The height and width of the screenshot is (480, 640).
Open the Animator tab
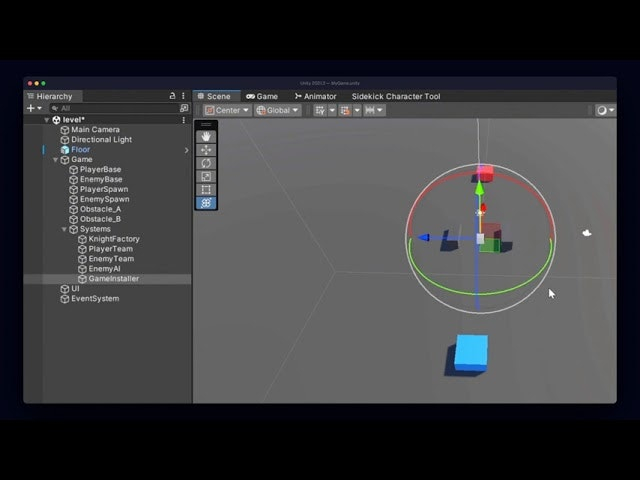click(315, 96)
